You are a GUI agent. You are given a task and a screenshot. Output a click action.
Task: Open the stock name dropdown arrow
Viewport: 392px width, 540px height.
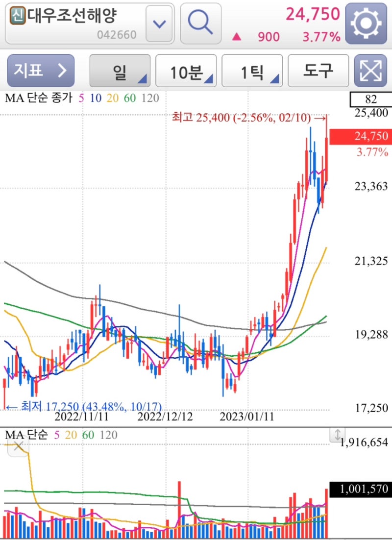click(159, 24)
